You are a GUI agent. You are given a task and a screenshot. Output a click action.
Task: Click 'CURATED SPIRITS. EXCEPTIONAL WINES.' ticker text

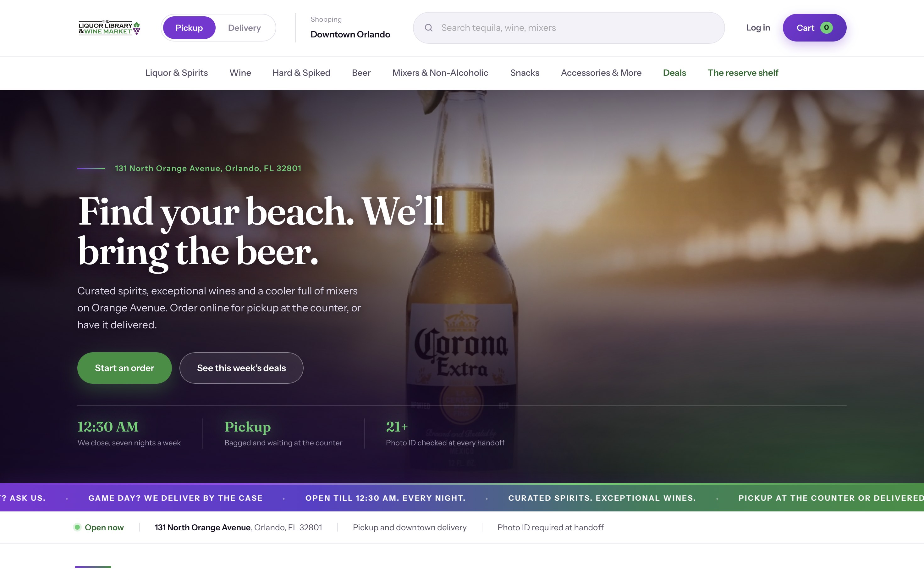tap(602, 498)
